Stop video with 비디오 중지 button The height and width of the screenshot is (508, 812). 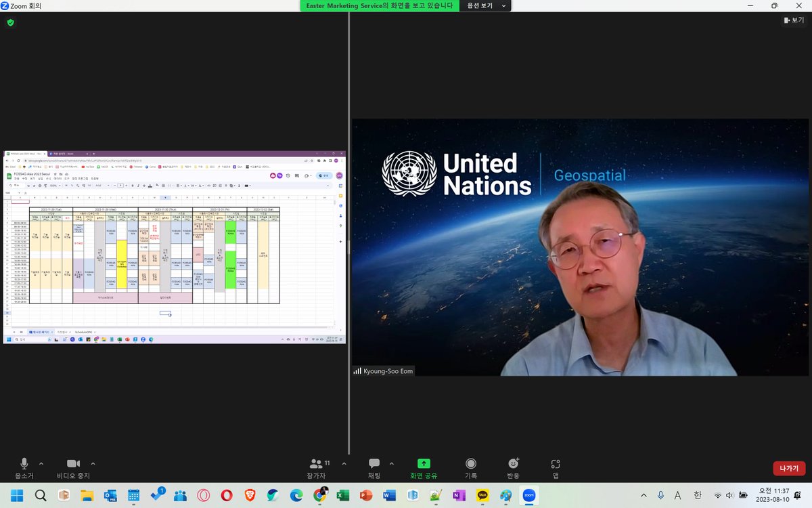tap(73, 468)
